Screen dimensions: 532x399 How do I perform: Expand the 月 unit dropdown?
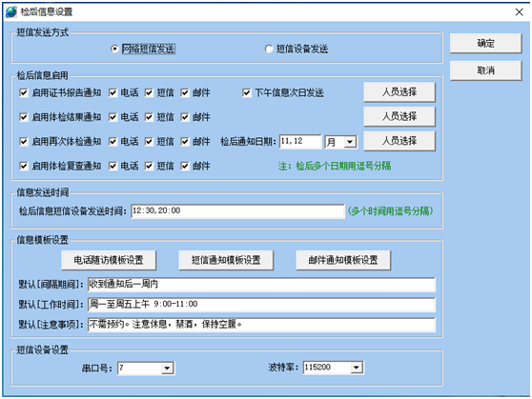350,141
